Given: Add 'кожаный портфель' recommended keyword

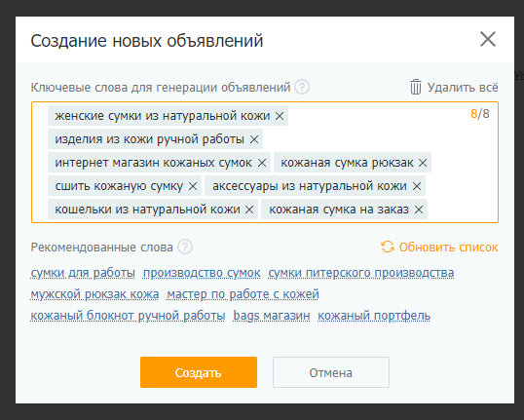Looking at the screenshot, I should [374, 316].
